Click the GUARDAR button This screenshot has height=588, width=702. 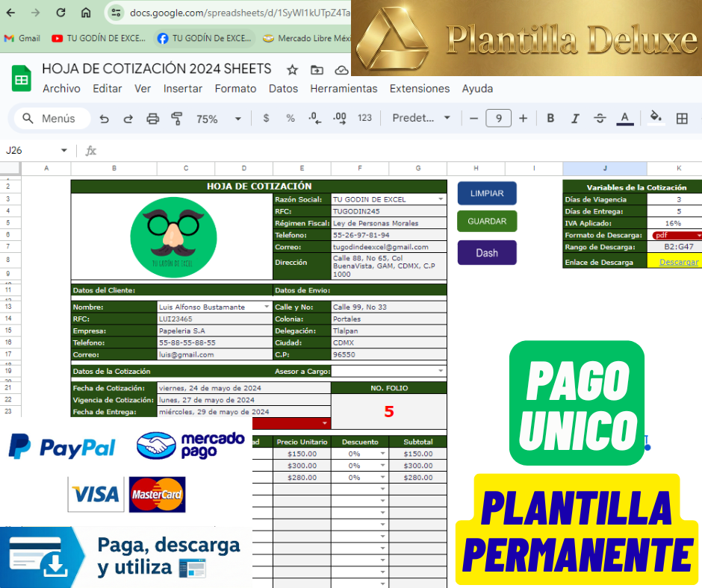(x=487, y=221)
